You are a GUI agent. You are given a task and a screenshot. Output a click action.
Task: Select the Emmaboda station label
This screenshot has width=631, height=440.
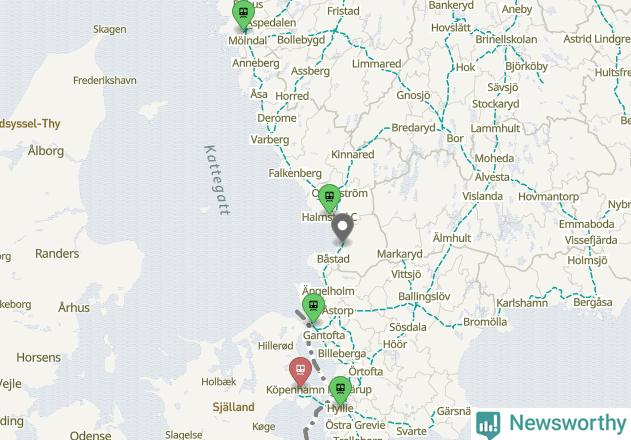point(586,224)
